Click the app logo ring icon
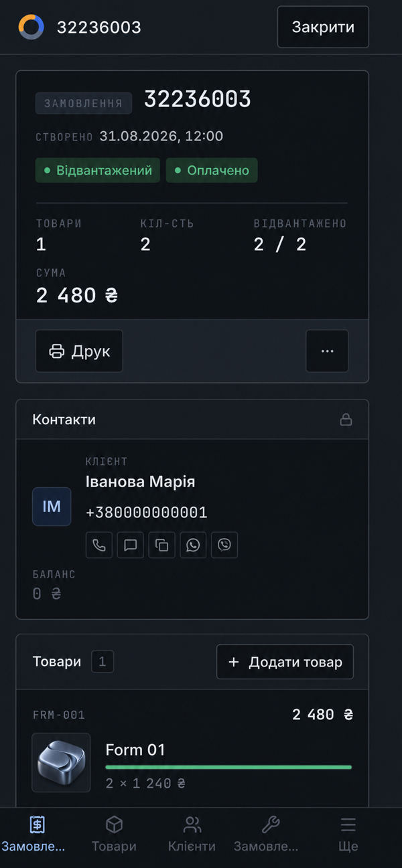402x868 pixels. (x=31, y=27)
